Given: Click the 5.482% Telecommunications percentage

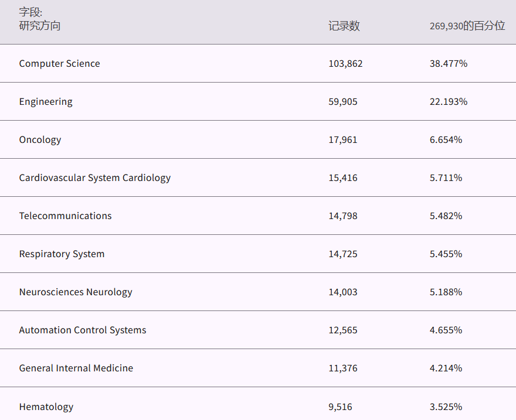Looking at the screenshot, I should pos(446,216).
